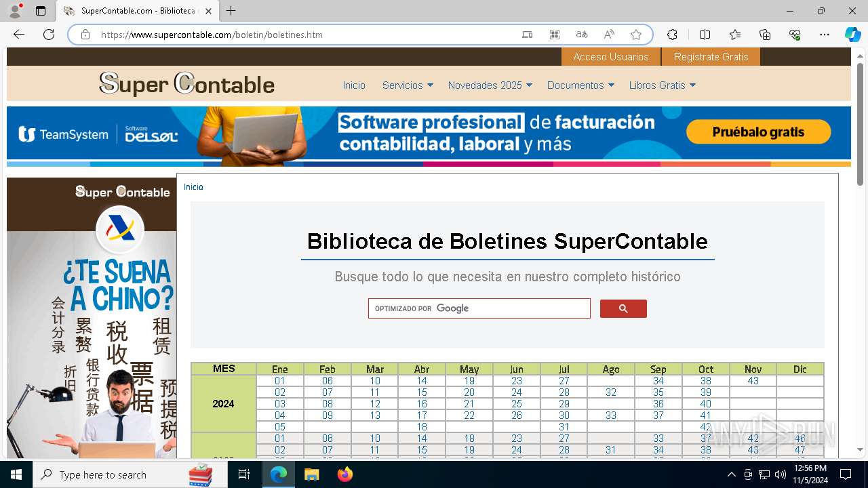Viewport: 868px width, 488px height.
Task: Open 2024 March bulletin 10
Action: (x=375, y=381)
